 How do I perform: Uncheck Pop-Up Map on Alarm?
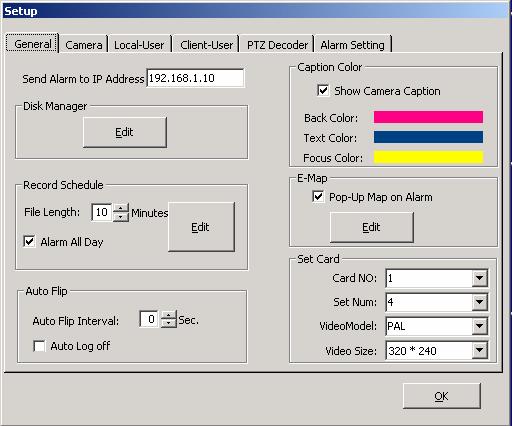coord(318,196)
